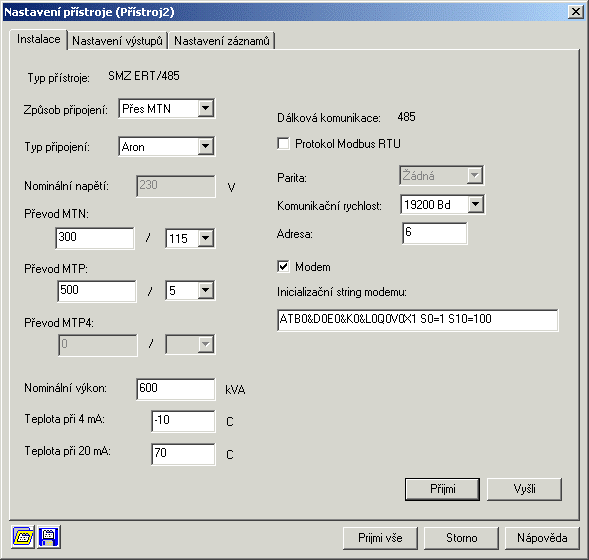The width and height of the screenshot is (589, 560).
Task: Click the Protokol Modbus RTU label
Action: coord(348,143)
